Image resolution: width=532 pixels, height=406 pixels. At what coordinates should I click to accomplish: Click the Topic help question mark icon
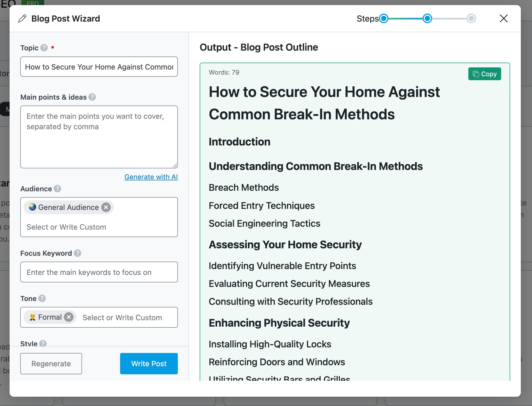(44, 48)
